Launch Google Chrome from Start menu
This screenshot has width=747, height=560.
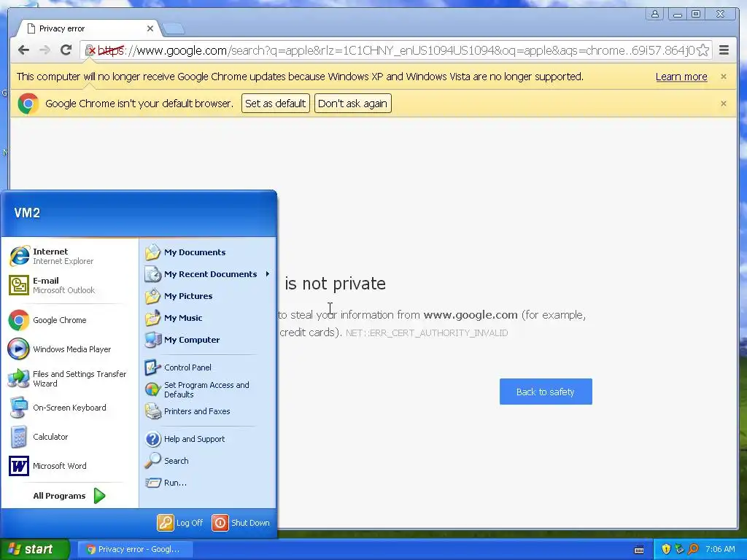[x=69, y=320]
